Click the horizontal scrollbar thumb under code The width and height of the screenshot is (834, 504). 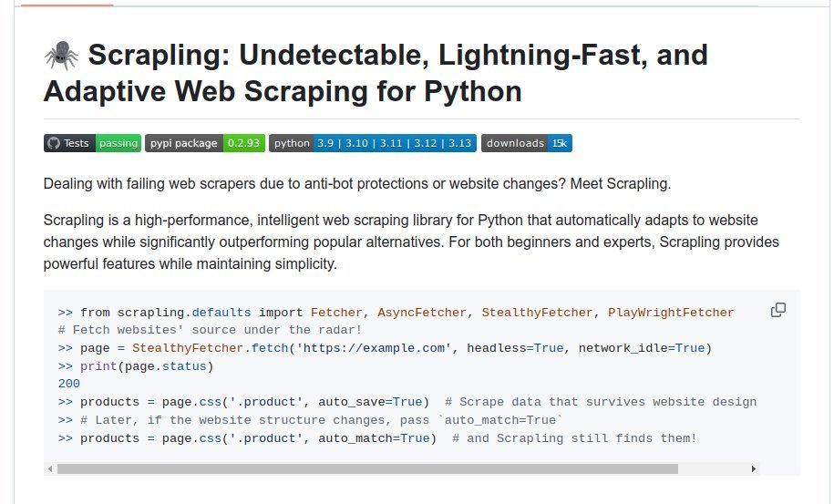coord(367,468)
